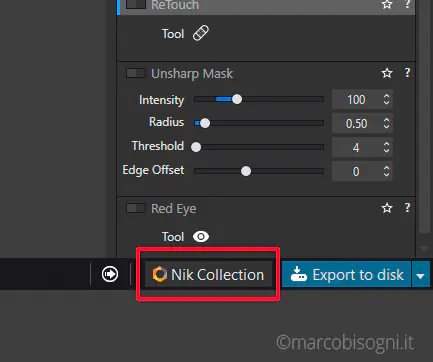433x362 pixels.
Task: Click the Threshold value stepper arrows
Action: [x=386, y=147]
